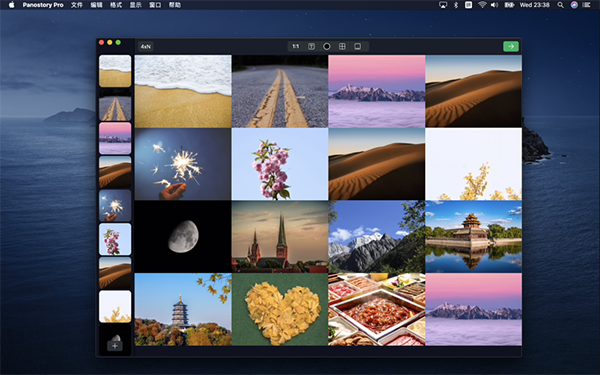Viewport: 600px width, 375px height.
Task: Select the 1:1 aspect ratio button
Action: click(295, 46)
